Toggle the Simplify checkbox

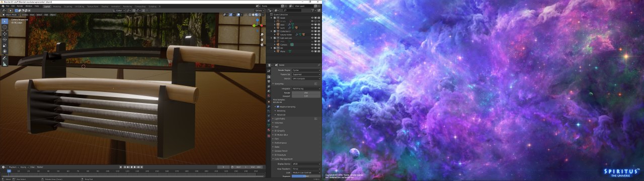[276, 131]
